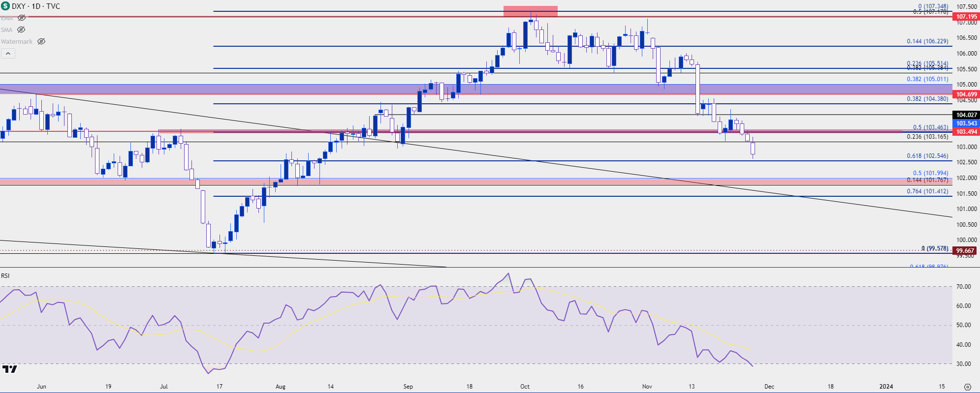Click the green DXY dollar symbol logo
The height and width of the screenshot is (393, 980).
(5, 6)
